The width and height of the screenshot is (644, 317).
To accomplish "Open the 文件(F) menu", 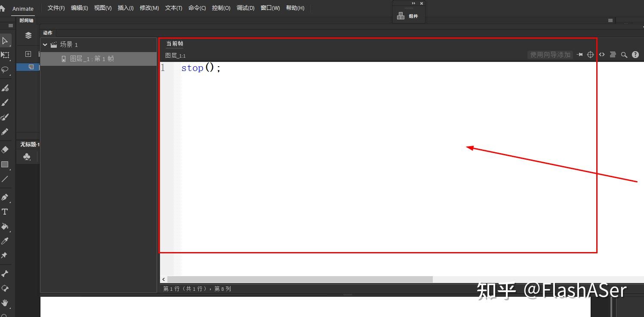I will click(x=56, y=8).
